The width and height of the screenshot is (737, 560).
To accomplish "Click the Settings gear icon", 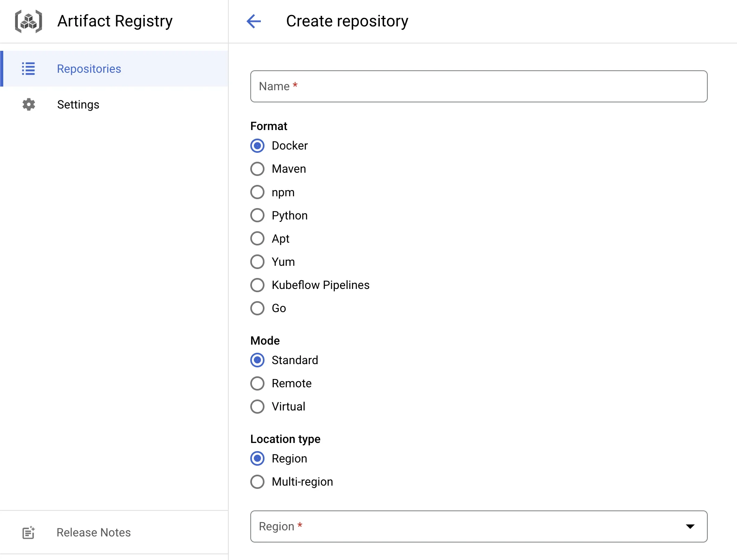I will [28, 104].
